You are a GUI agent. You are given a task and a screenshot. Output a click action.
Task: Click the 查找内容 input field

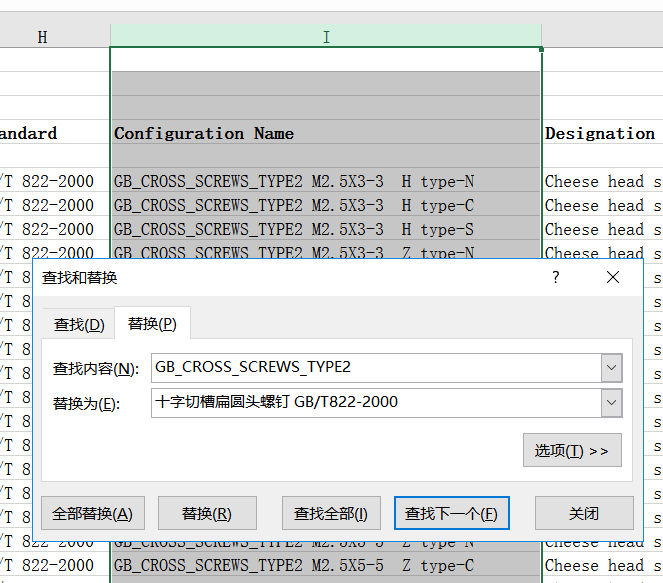click(x=376, y=367)
